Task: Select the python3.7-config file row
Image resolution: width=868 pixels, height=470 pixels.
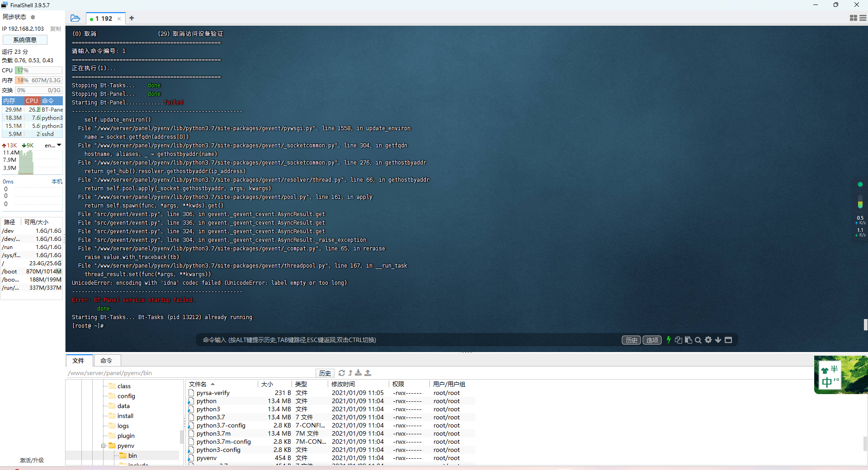Action: 331,425
